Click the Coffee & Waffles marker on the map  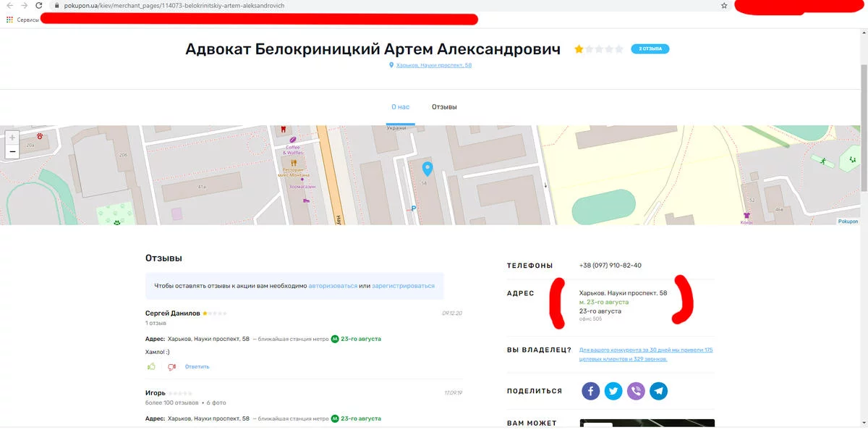point(293,139)
